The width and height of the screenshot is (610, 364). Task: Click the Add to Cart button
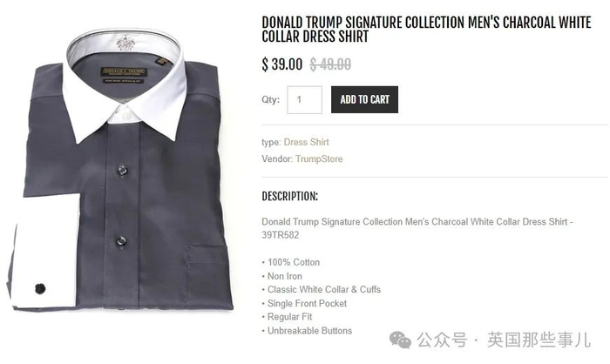(x=364, y=99)
